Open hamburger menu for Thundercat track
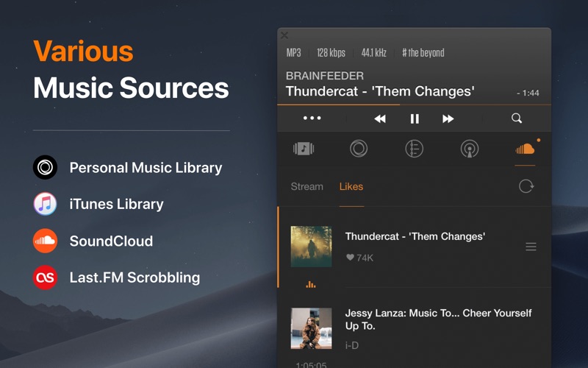The height and width of the screenshot is (368, 588). coord(531,247)
